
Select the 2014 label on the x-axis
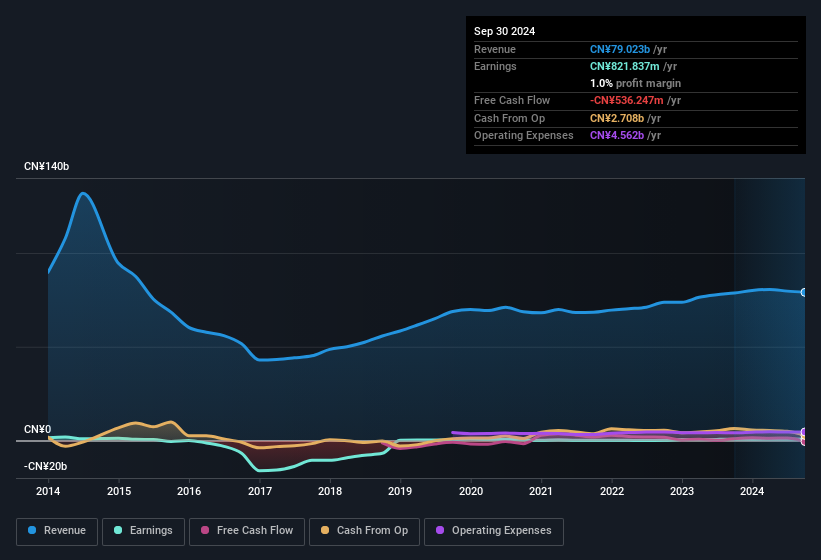[x=48, y=491]
